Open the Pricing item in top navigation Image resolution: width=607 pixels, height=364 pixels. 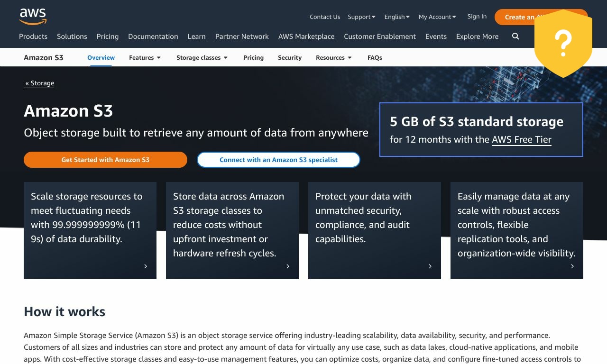[x=108, y=36]
